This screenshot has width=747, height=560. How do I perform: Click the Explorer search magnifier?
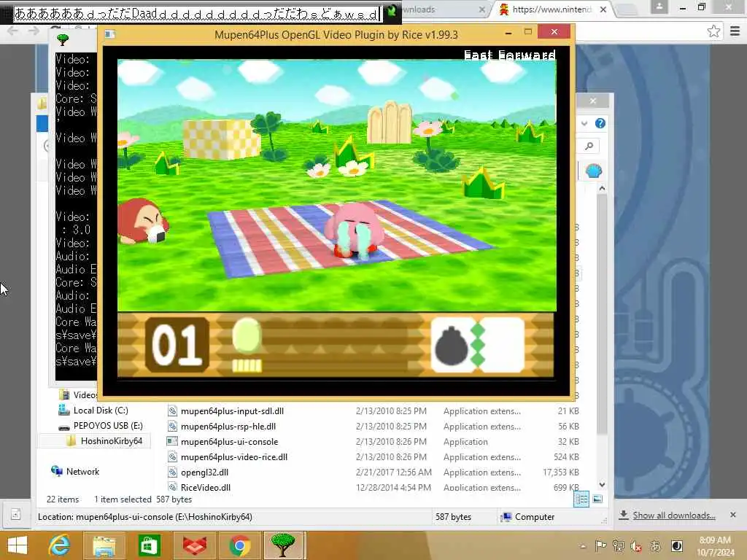(x=589, y=146)
